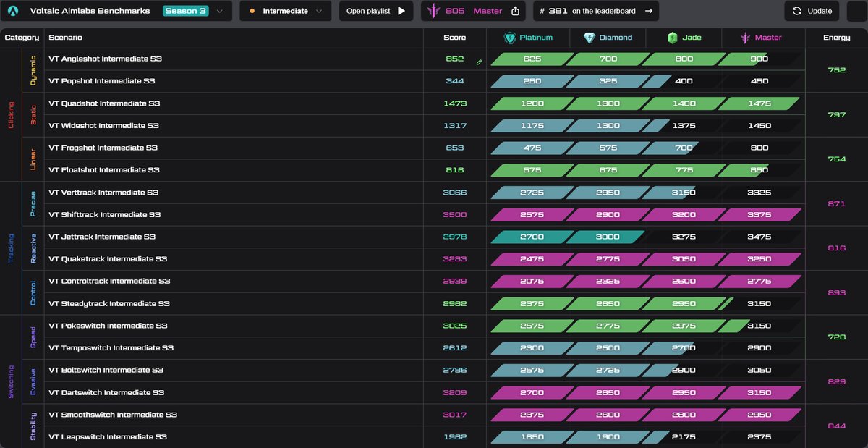Click the Jade rank gem icon
Image resolution: width=868 pixels, height=448 pixels.
[x=672, y=38]
